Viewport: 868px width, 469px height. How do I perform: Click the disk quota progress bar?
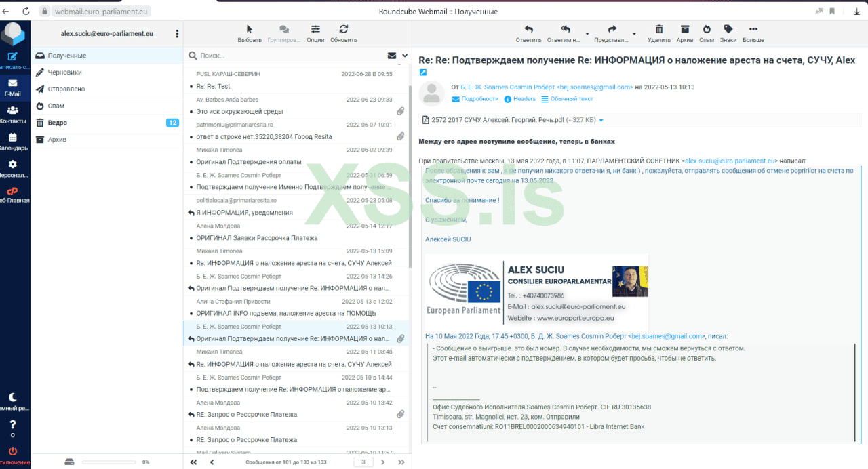(108, 462)
